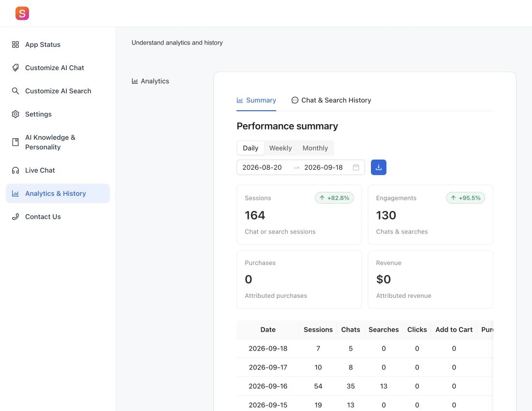Select Analytics & History menu item
Image resolution: width=532 pixels, height=411 pixels.
click(x=58, y=193)
